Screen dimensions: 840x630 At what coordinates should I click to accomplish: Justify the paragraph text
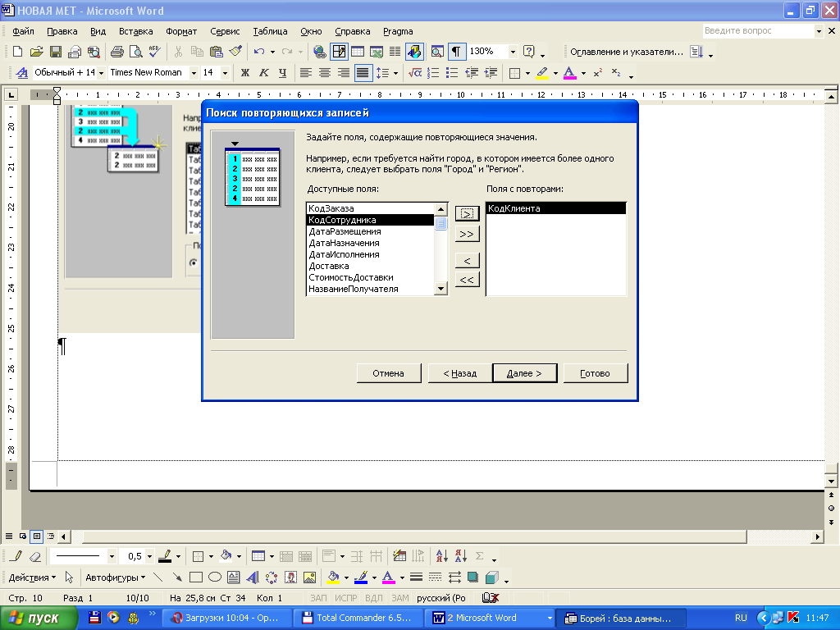363,72
